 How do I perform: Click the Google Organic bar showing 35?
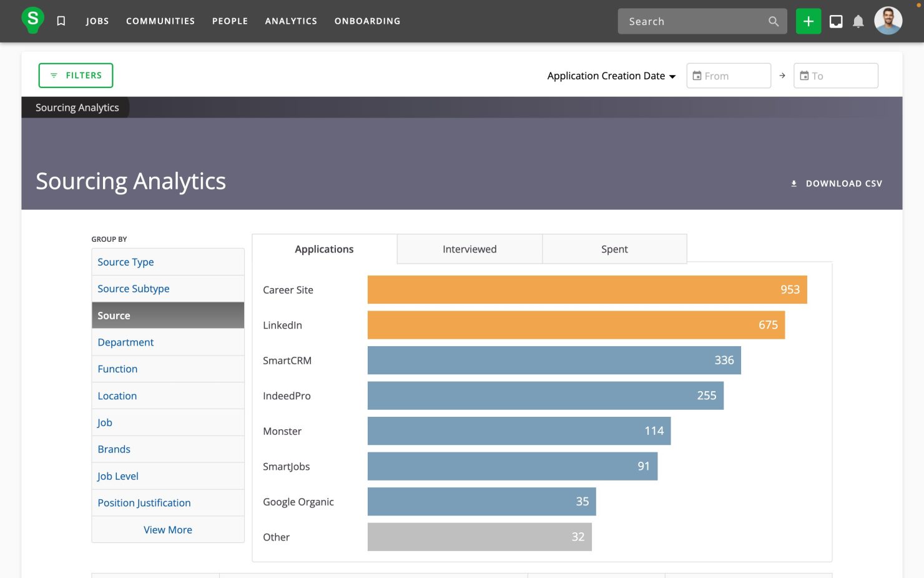(482, 502)
